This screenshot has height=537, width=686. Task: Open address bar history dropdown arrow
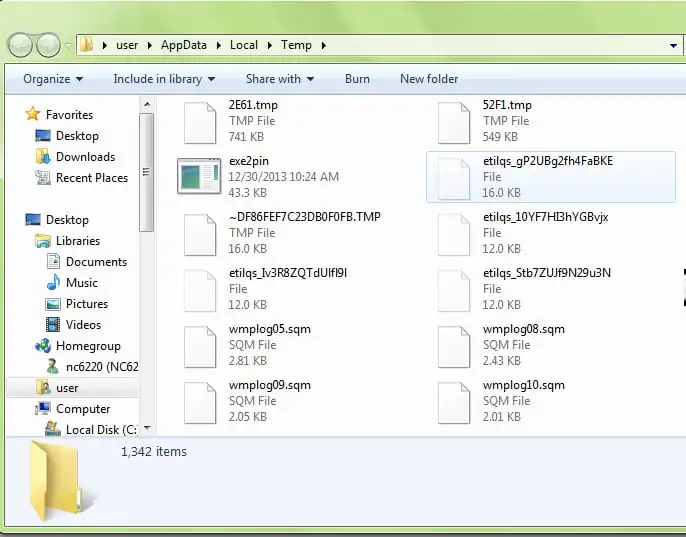pos(674,45)
